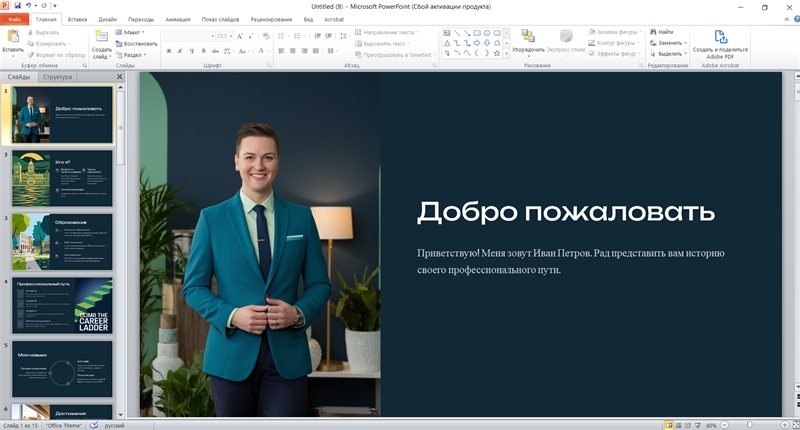The height and width of the screenshot is (430, 800).
Task: Select the right arrow shape in gallery
Action: coord(477,43)
